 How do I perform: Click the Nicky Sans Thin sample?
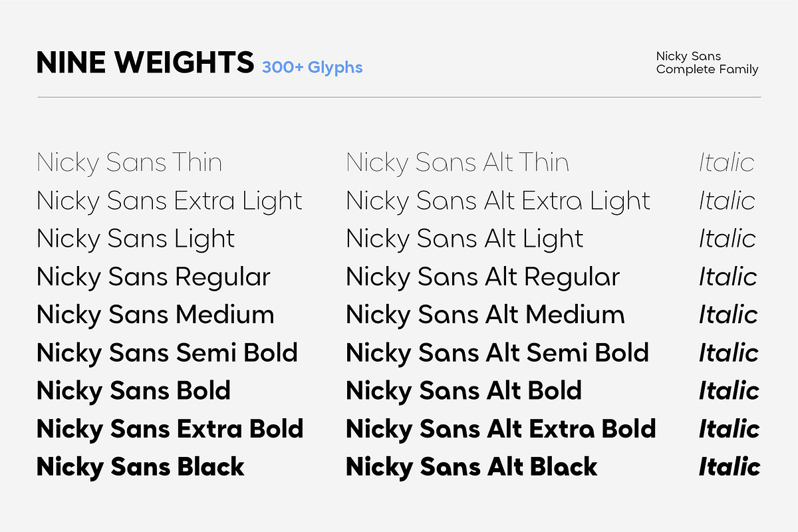point(129,163)
